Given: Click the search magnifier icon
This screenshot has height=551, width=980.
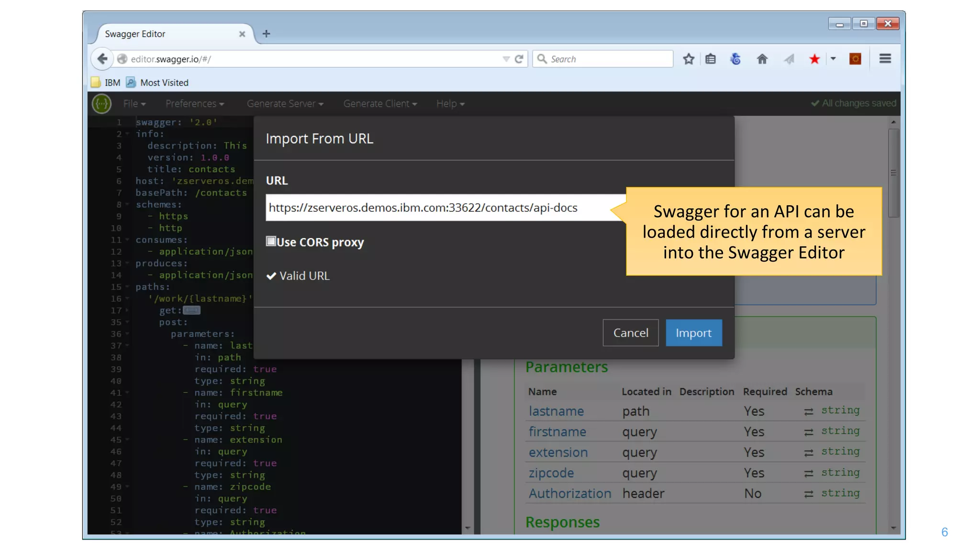Looking at the screenshot, I should pyautogui.click(x=542, y=58).
